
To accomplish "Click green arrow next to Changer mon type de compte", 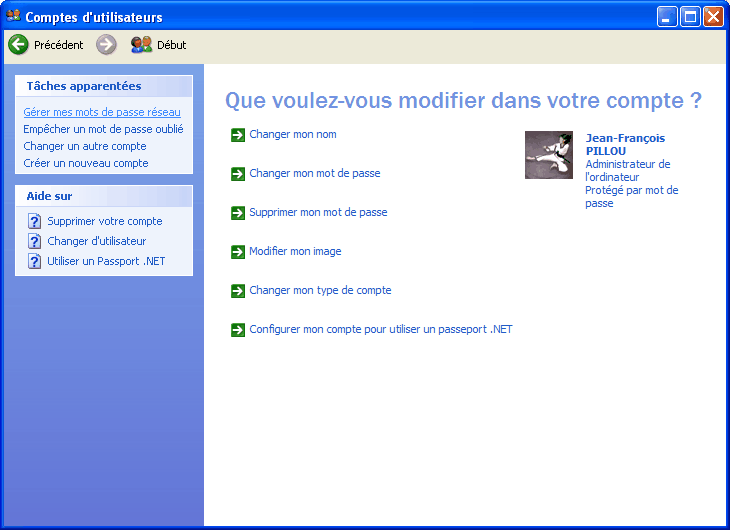I will pos(238,291).
